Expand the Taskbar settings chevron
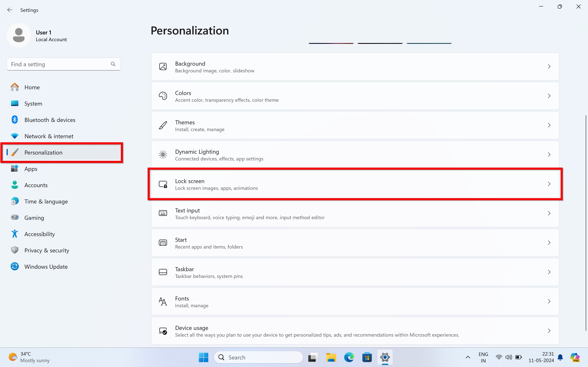 tap(549, 272)
